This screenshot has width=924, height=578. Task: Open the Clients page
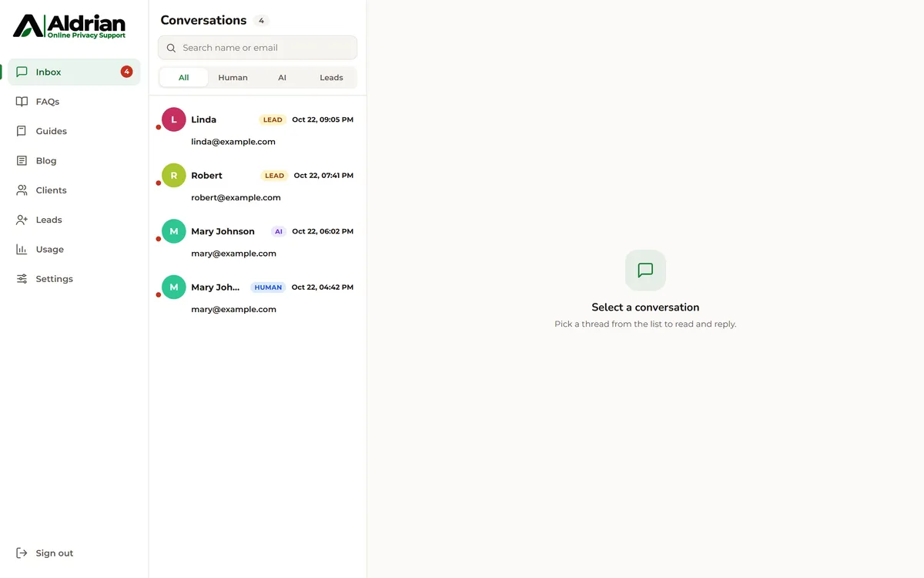74,190
